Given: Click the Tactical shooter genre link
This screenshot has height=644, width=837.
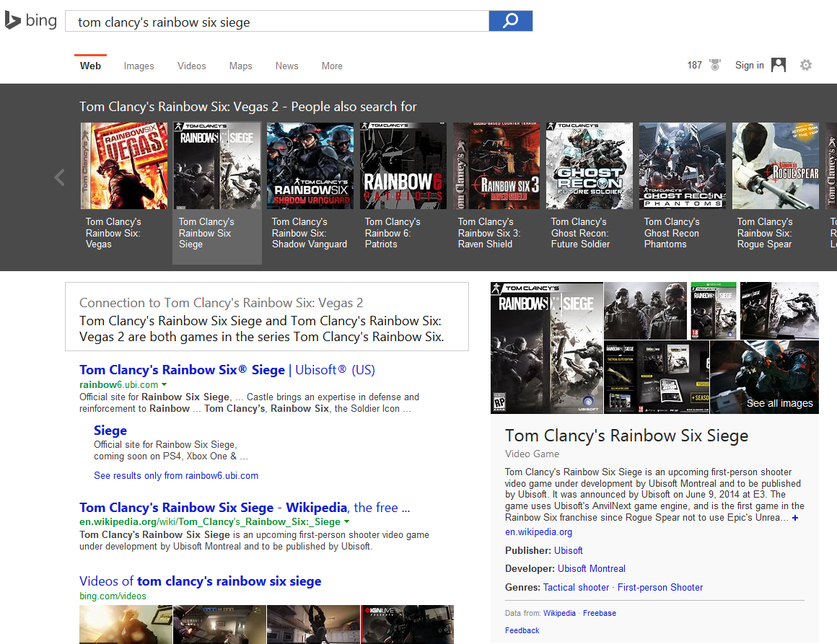Looking at the screenshot, I should click(x=576, y=587).
